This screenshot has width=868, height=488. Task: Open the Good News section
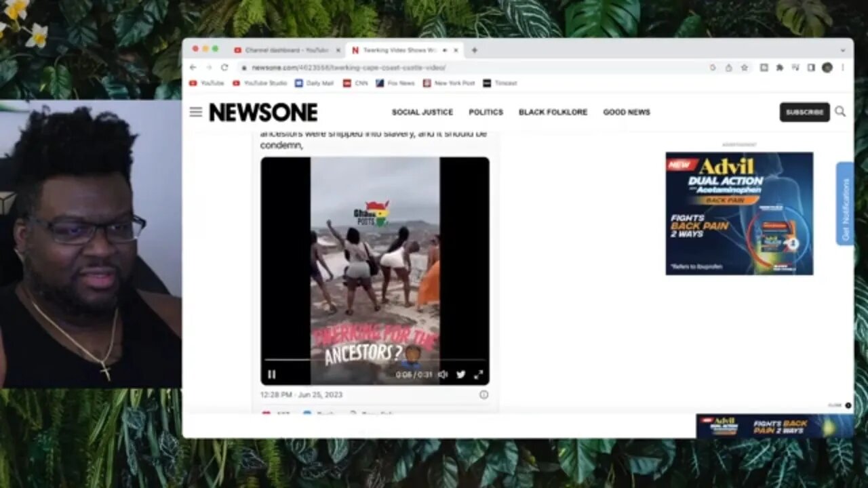point(627,112)
